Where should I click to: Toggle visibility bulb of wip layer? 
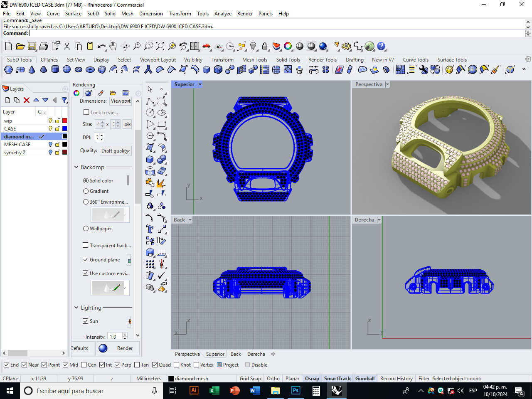[x=51, y=121]
